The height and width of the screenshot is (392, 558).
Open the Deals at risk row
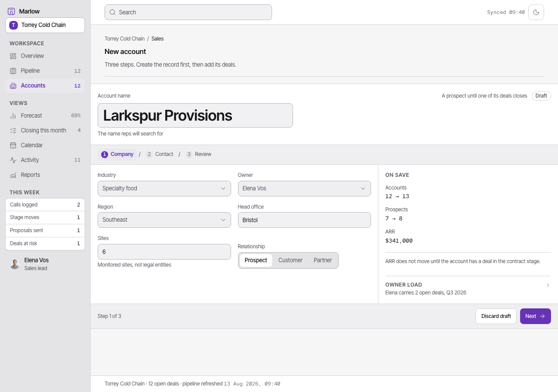[45, 243]
